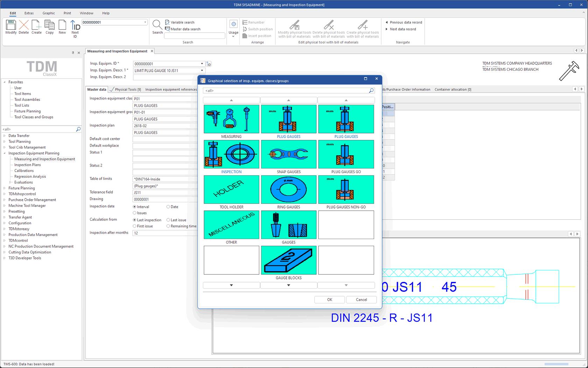Select the INSPECTION class tile
The image size is (588, 368).
pos(231,155)
